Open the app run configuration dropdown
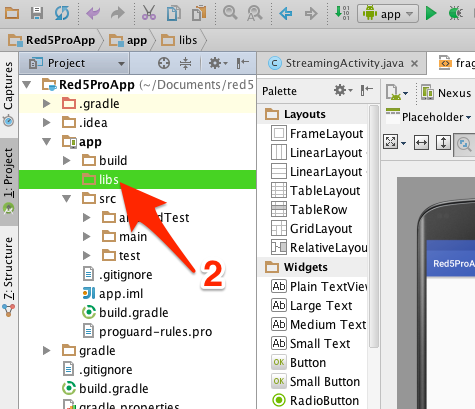This screenshot has width=475, height=409. pyautogui.click(x=388, y=14)
